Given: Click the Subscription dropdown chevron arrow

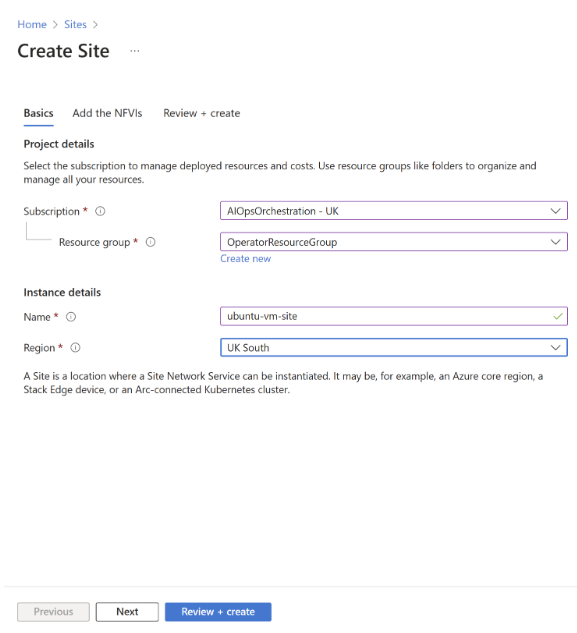Looking at the screenshot, I should coord(556,211).
